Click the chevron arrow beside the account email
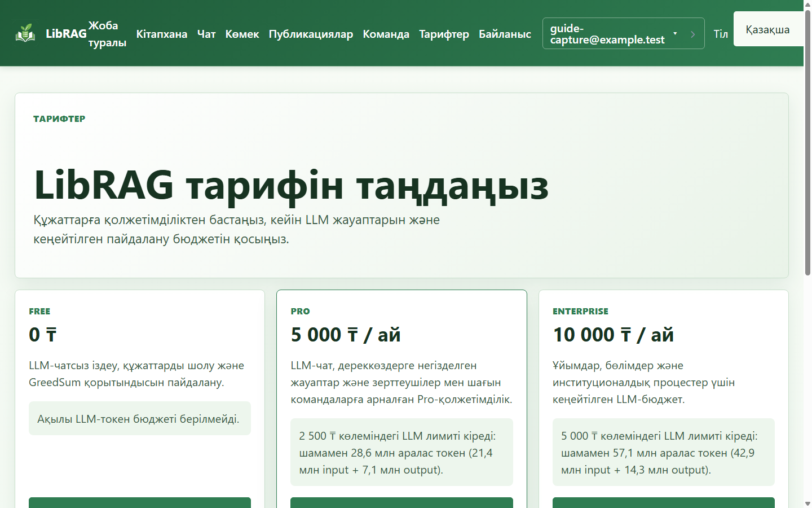This screenshot has height=508, width=812. tap(692, 34)
